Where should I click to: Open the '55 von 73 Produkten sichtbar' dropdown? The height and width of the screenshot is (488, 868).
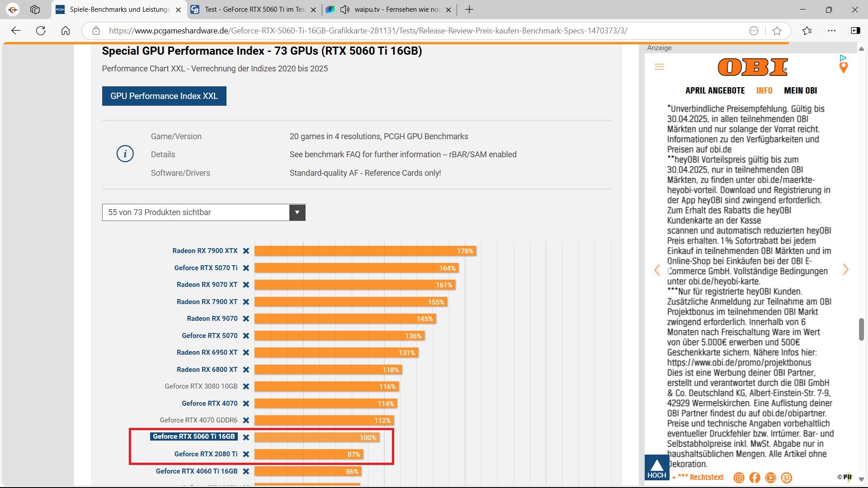point(297,212)
